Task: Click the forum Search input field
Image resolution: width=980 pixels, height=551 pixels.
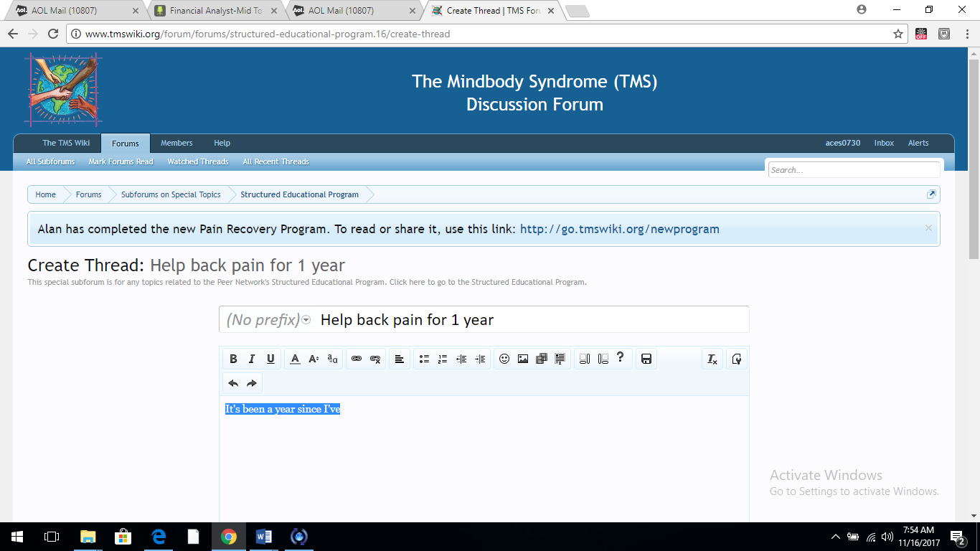Action: (853, 170)
